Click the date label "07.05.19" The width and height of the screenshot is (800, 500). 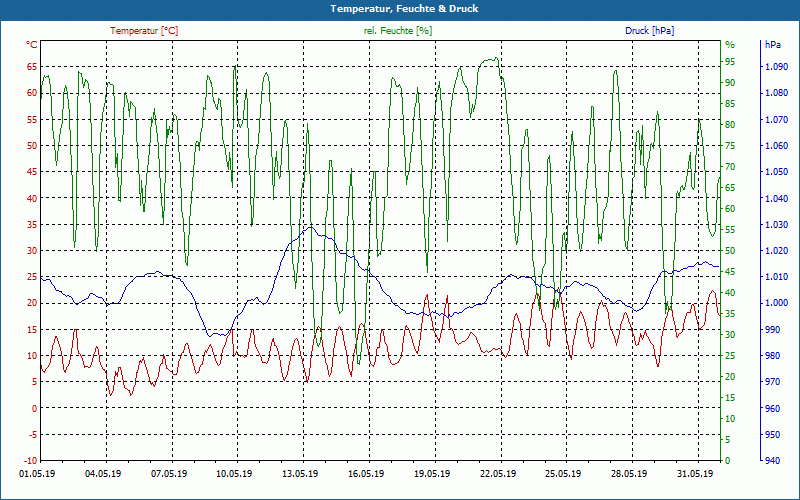click(169, 474)
